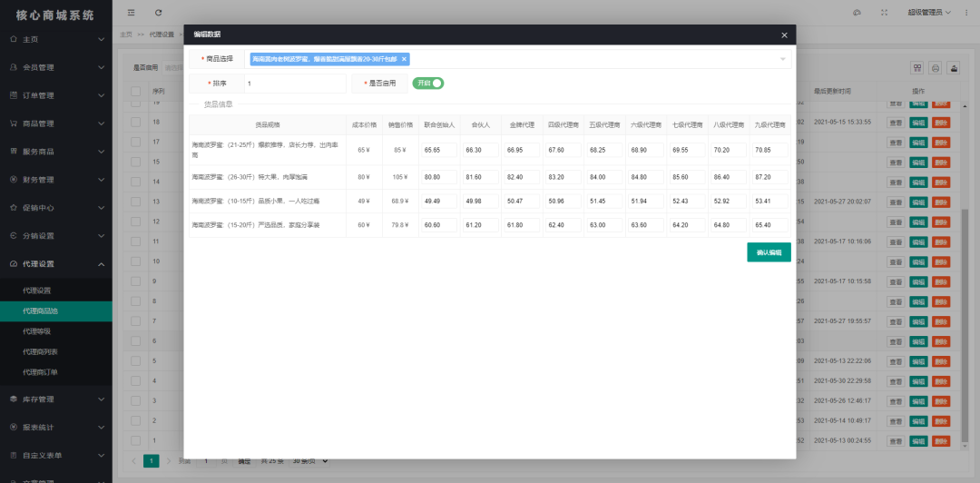980x483 pixels.
Task: Go to next page arrow in pagination
Action: tap(169, 461)
